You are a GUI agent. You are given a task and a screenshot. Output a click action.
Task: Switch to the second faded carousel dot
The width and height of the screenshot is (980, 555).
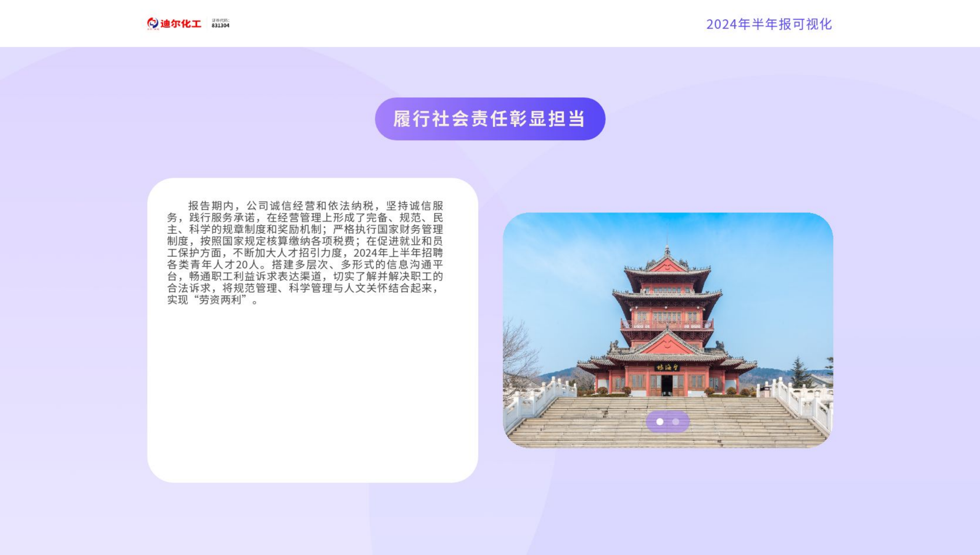(x=675, y=422)
